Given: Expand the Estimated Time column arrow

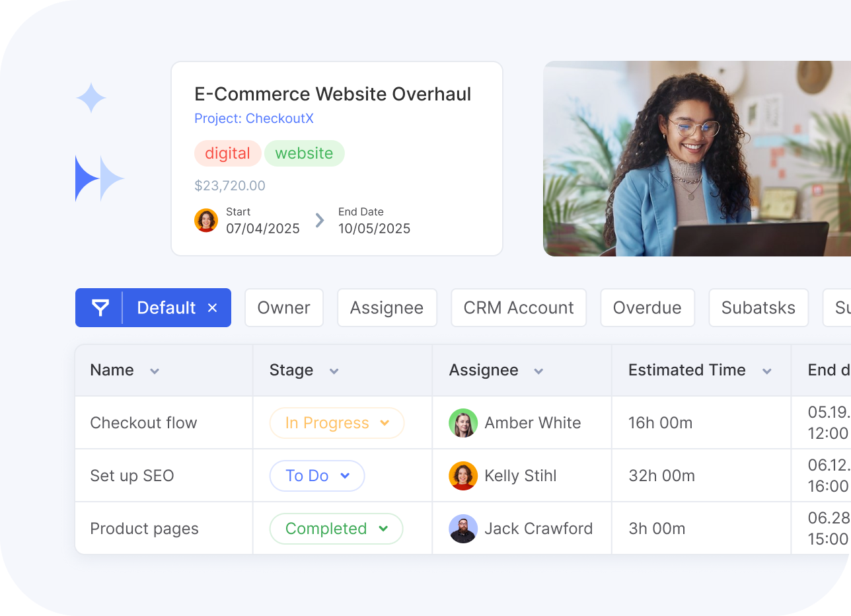Looking at the screenshot, I should pyautogui.click(x=767, y=371).
